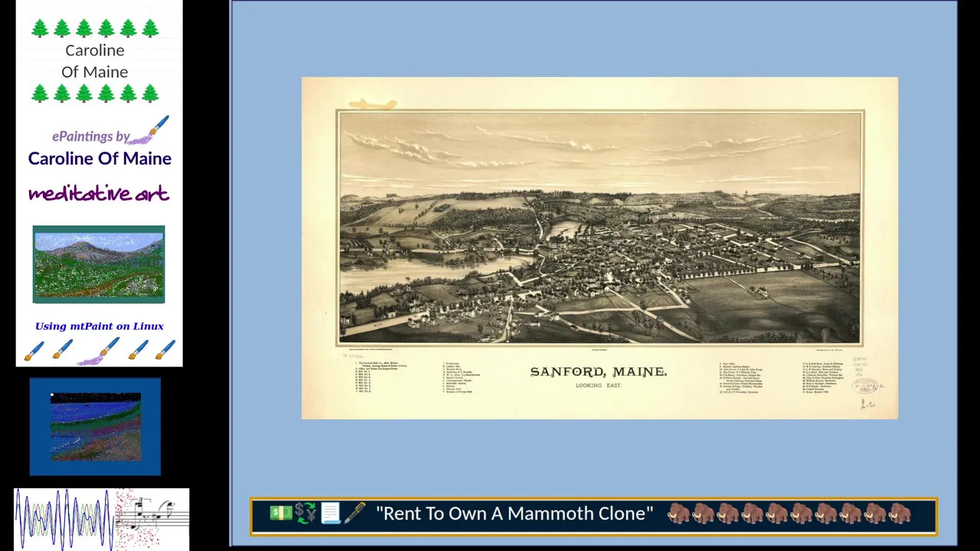Viewport: 980px width, 551px height.
Task: Open the Sanford, Maine panoramic map image
Action: pos(599,248)
